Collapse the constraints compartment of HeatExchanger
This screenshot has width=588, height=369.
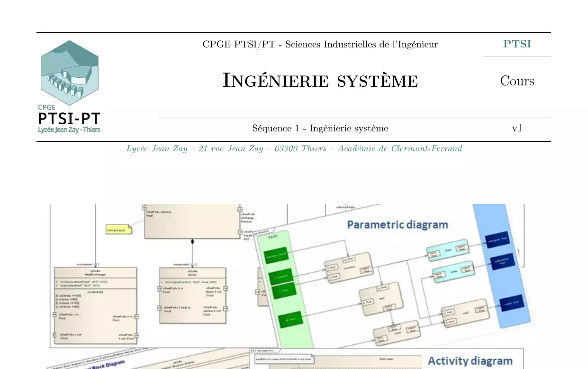[x=95, y=292]
